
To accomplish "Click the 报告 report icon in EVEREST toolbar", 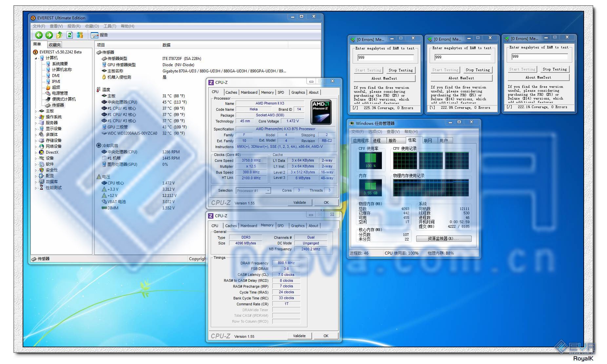I will pos(94,35).
